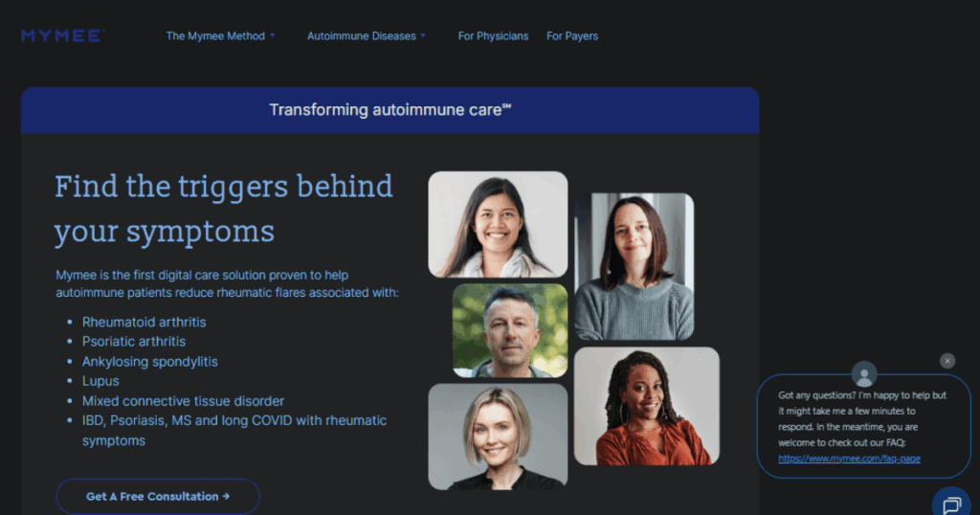
Task: Click the Find the triggers headline
Action: click(x=224, y=209)
